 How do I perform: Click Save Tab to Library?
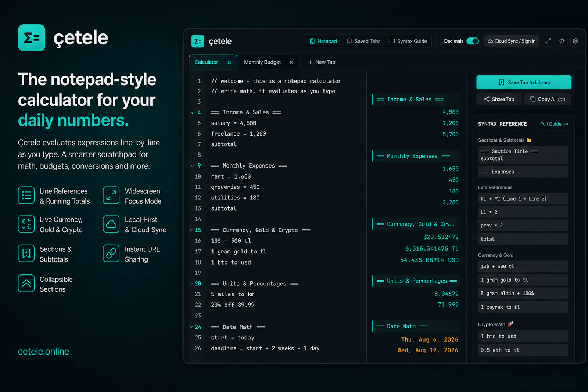tap(524, 82)
